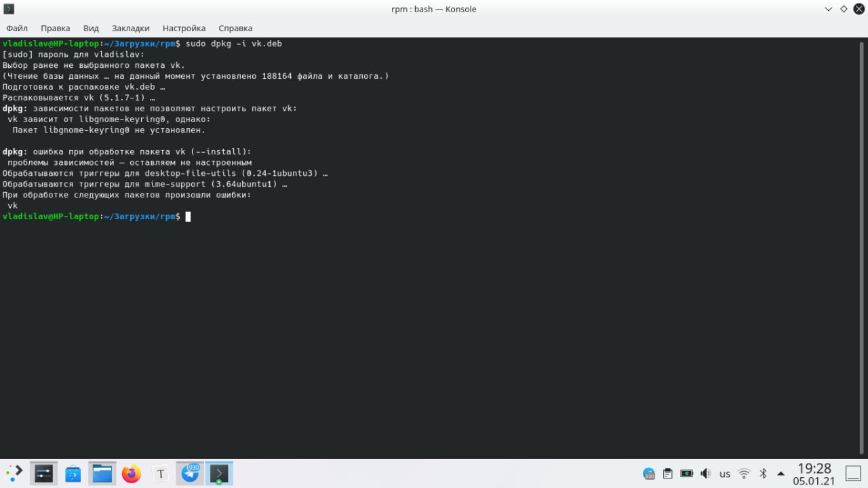The height and width of the screenshot is (488, 868).
Task: Click the line 'Подготовка к распаковке vk.deb …'
Action: tap(84, 87)
